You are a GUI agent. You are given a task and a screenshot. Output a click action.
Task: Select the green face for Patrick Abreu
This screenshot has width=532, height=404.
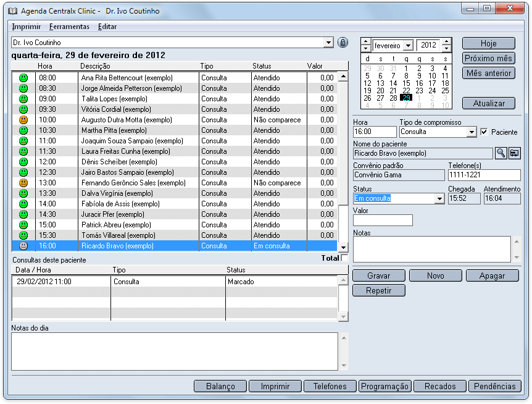(23, 225)
